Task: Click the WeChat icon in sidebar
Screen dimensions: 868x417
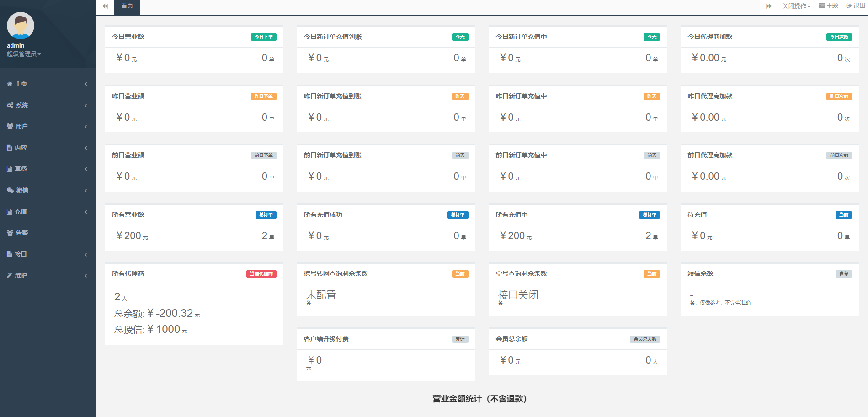Action: [10, 191]
